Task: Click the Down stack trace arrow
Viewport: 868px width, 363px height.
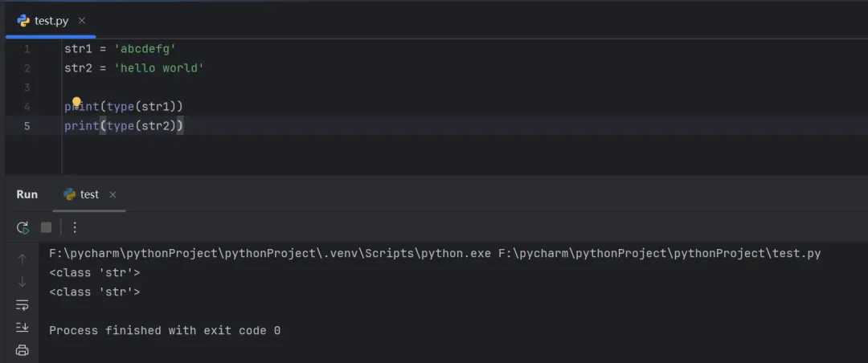Action: tap(23, 282)
